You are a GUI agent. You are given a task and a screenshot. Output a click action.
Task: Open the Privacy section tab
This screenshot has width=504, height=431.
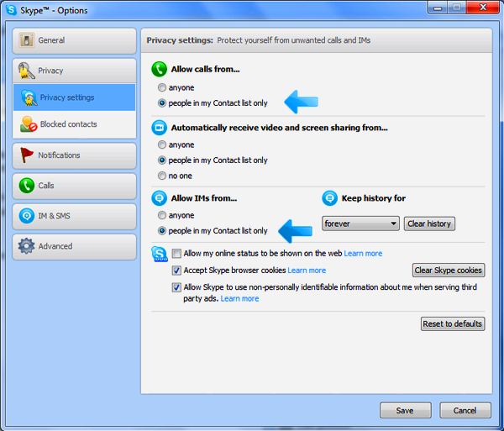click(74, 71)
